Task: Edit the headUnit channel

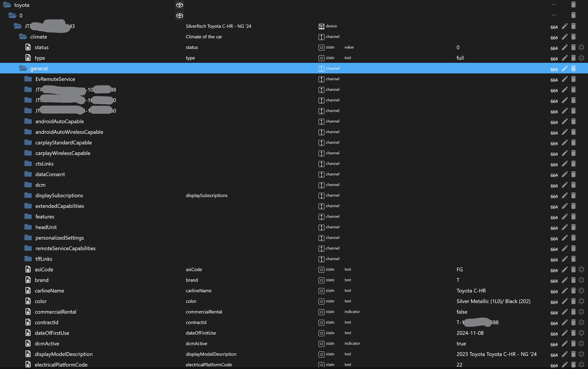Action: pos(564,227)
